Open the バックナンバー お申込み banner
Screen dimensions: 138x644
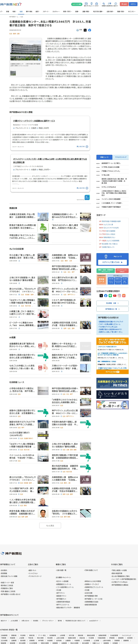coord(122,271)
